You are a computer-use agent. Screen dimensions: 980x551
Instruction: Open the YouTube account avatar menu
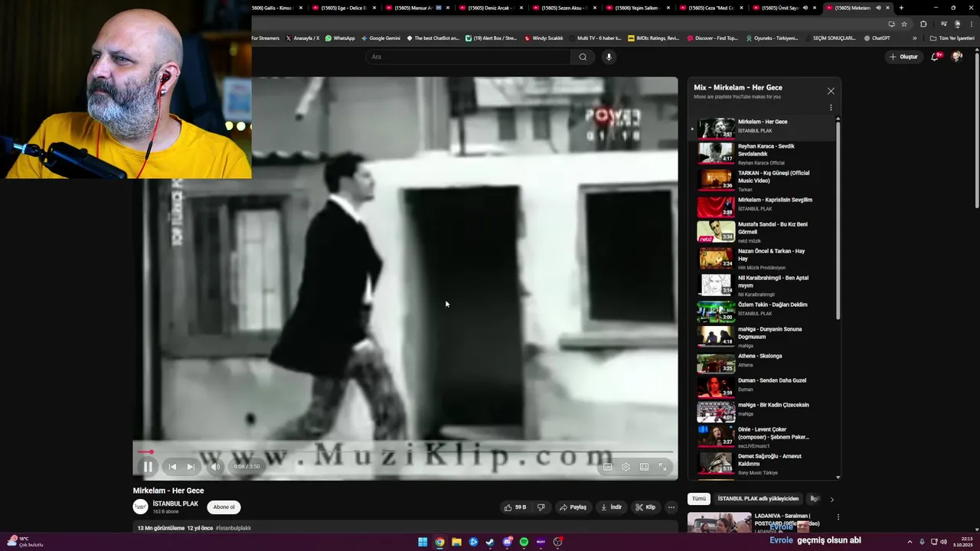[956, 57]
